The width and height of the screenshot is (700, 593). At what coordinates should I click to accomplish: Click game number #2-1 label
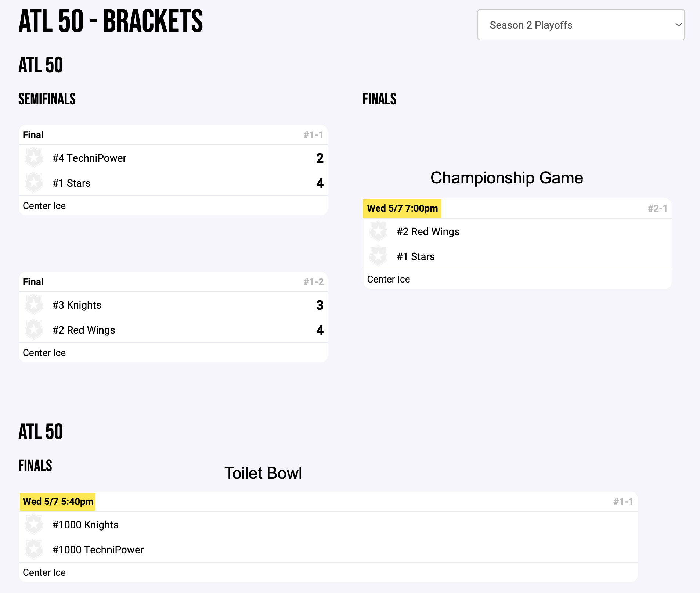(x=657, y=208)
